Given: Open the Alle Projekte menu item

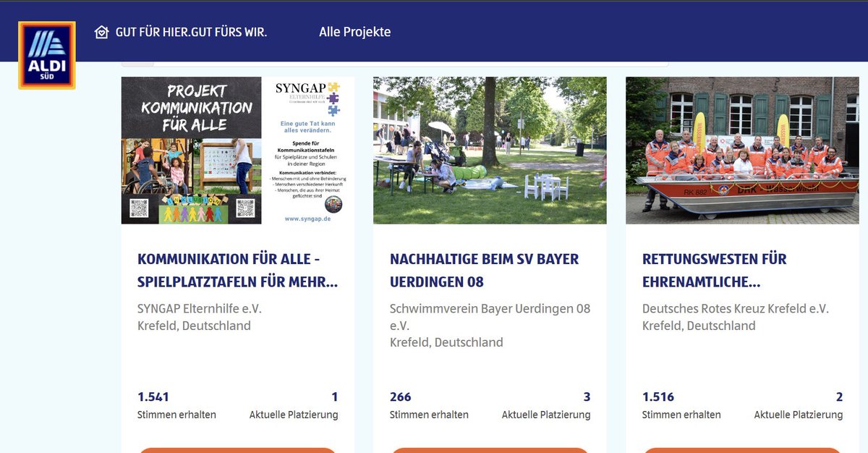Looking at the screenshot, I should click(355, 32).
